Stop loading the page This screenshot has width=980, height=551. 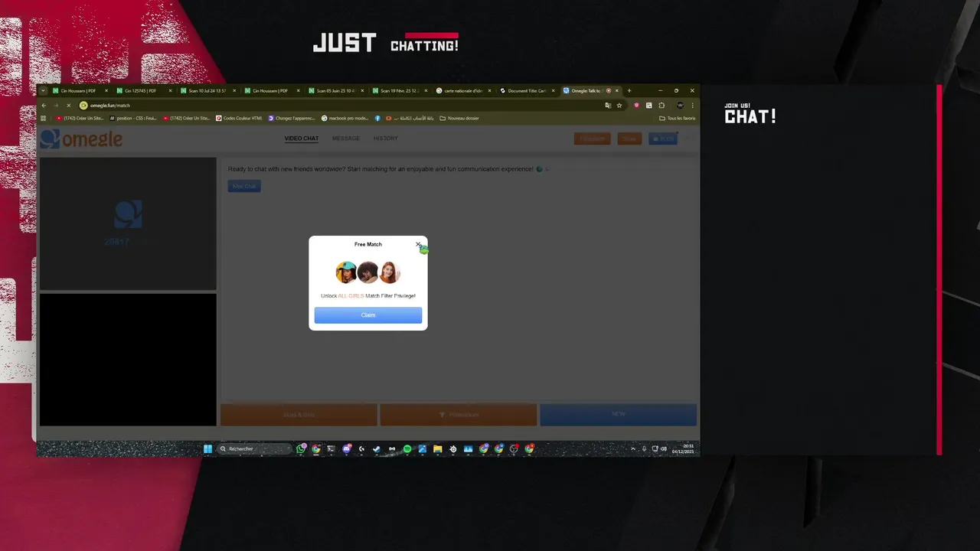coord(68,106)
